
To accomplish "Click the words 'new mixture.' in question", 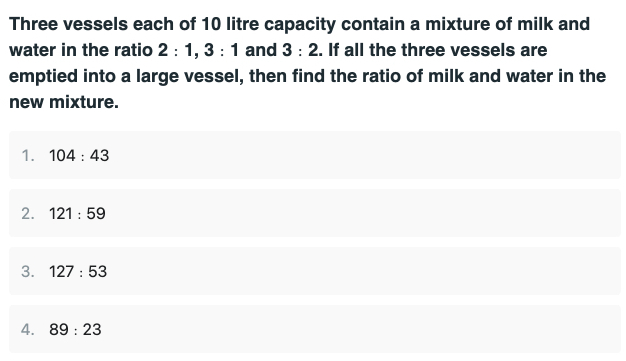I will 64,102.
